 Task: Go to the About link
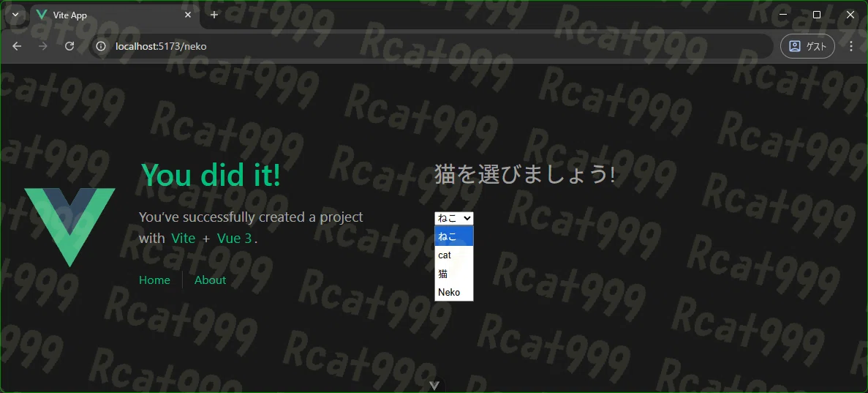[x=210, y=280]
